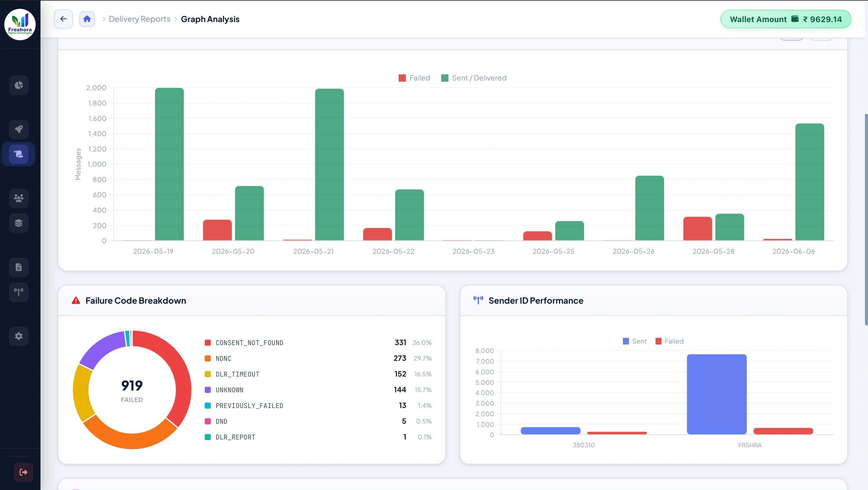868x490 pixels.
Task: Open the document file icon in sidebar
Action: pyautogui.click(x=19, y=267)
